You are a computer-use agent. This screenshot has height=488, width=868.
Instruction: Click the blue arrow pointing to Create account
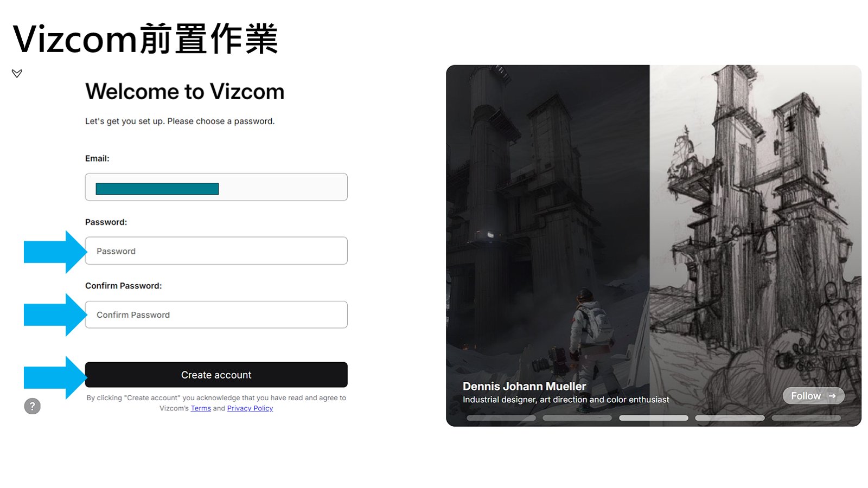tap(55, 378)
